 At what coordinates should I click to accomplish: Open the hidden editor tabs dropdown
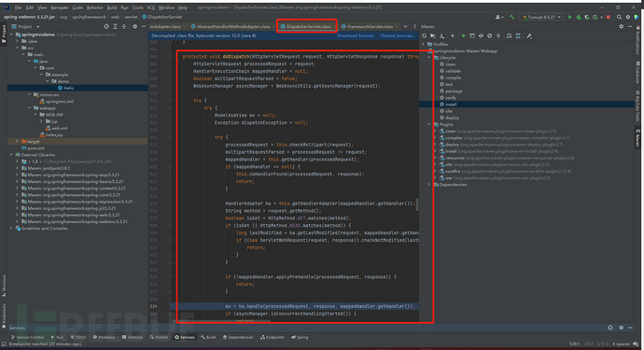[405, 26]
